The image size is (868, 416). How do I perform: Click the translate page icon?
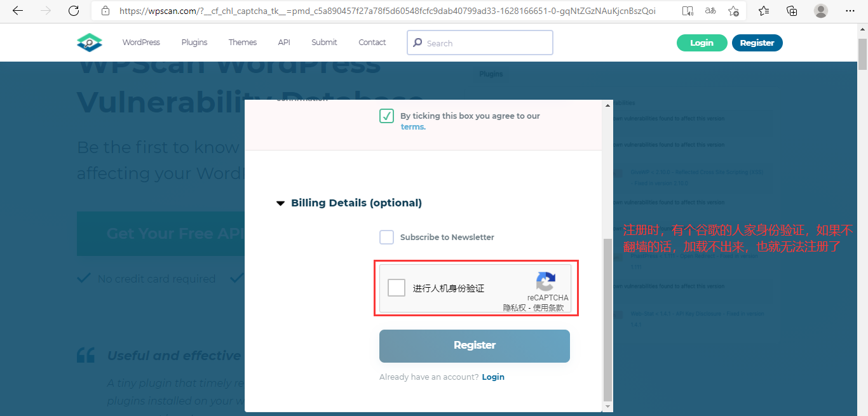[710, 11]
